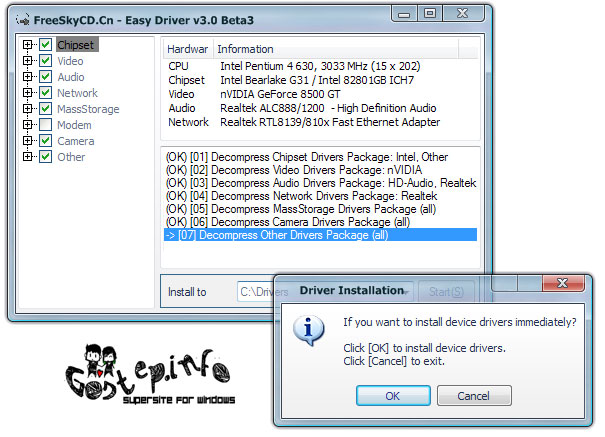This screenshot has width=605, height=437.
Task: Expand the Camera tree node
Action: pyautogui.click(x=27, y=141)
